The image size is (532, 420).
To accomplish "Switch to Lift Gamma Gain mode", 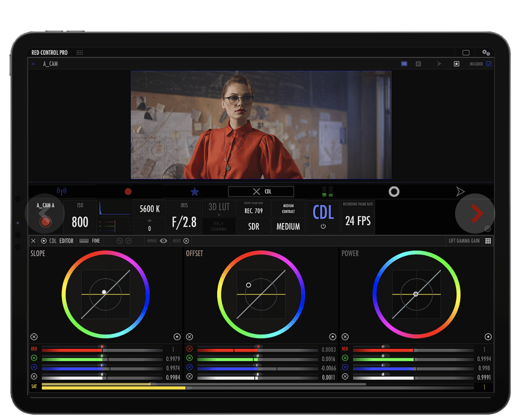I will point(464,241).
